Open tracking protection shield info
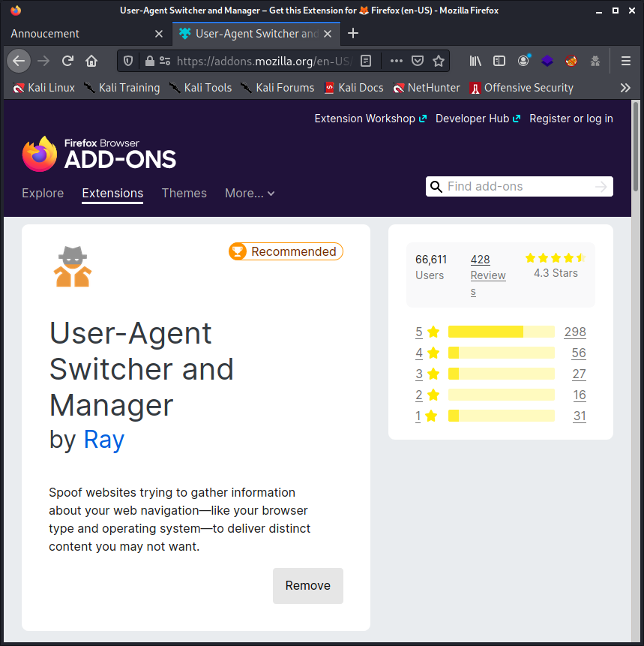 (x=128, y=62)
